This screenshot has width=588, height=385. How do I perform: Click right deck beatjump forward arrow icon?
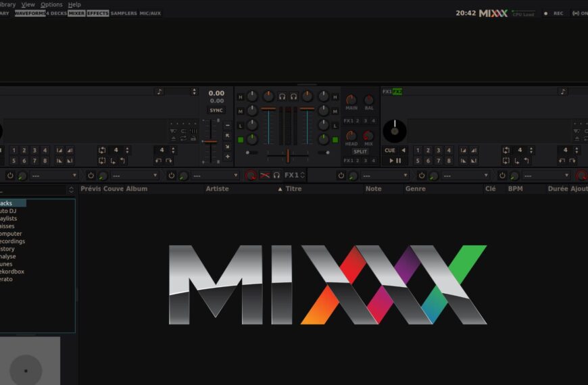click(572, 161)
